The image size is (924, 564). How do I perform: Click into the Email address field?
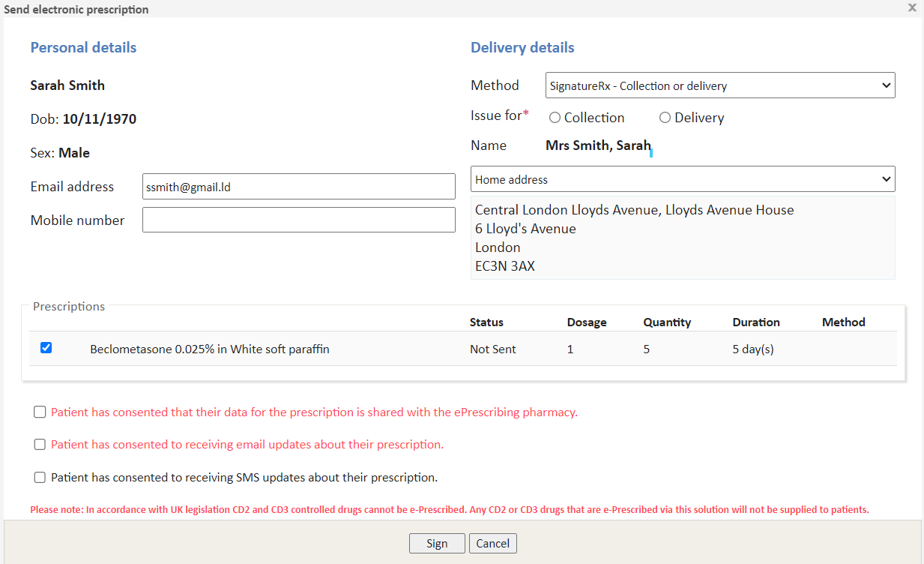pos(298,187)
